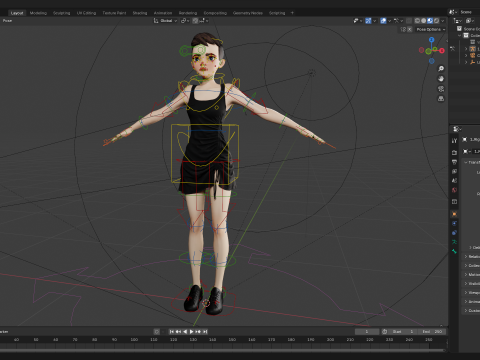Toggle X-ray mode in viewport header
Image resolution: width=480 pixels, height=360 pixels.
409,21
